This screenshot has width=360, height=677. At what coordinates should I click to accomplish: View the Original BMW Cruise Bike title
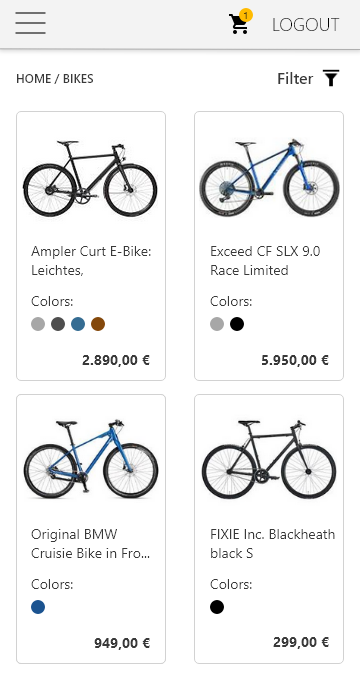coord(91,544)
